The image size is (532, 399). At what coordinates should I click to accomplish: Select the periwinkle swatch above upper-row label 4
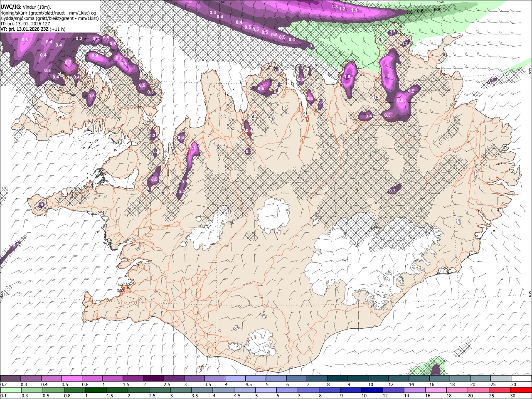coord(235,379)
